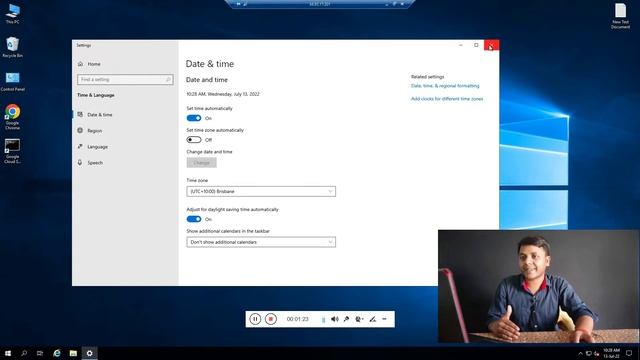Click the recorder speaker volume icon

pos(335,319)
